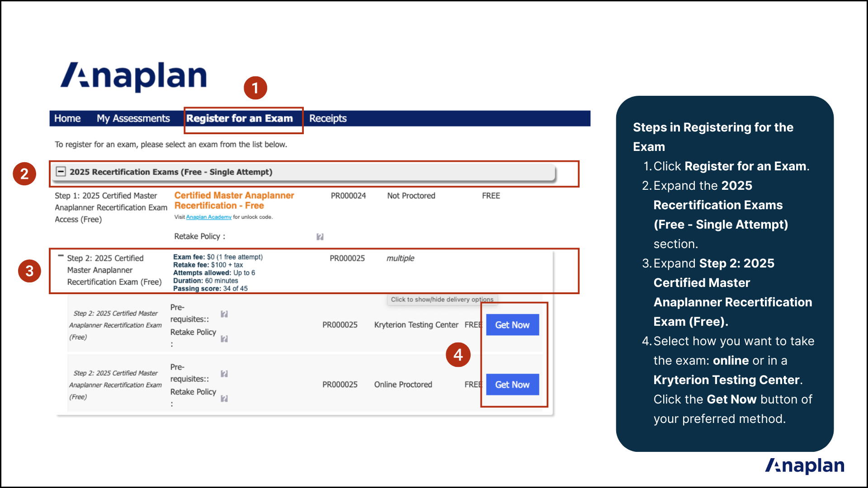Viewport: 868px width, 488px height.
Task: Click help icon beside Step 1 Retake Policy
Action: 320,237
